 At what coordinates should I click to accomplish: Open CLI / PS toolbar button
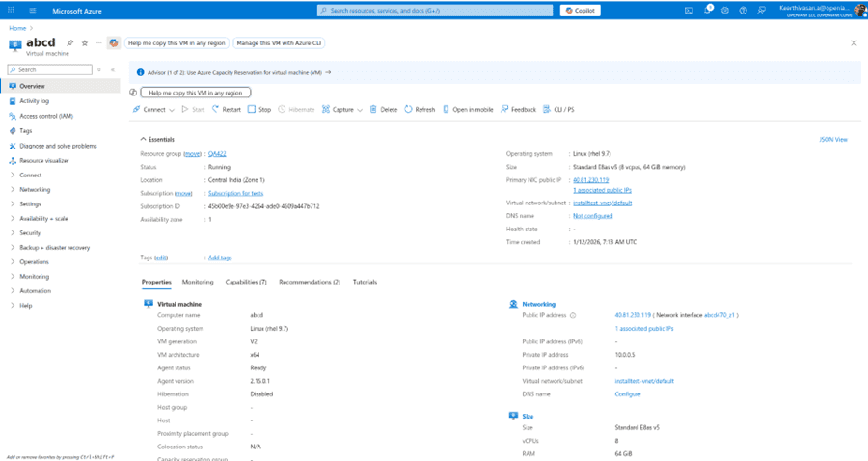pyautogui.click(x=558, y=110)
